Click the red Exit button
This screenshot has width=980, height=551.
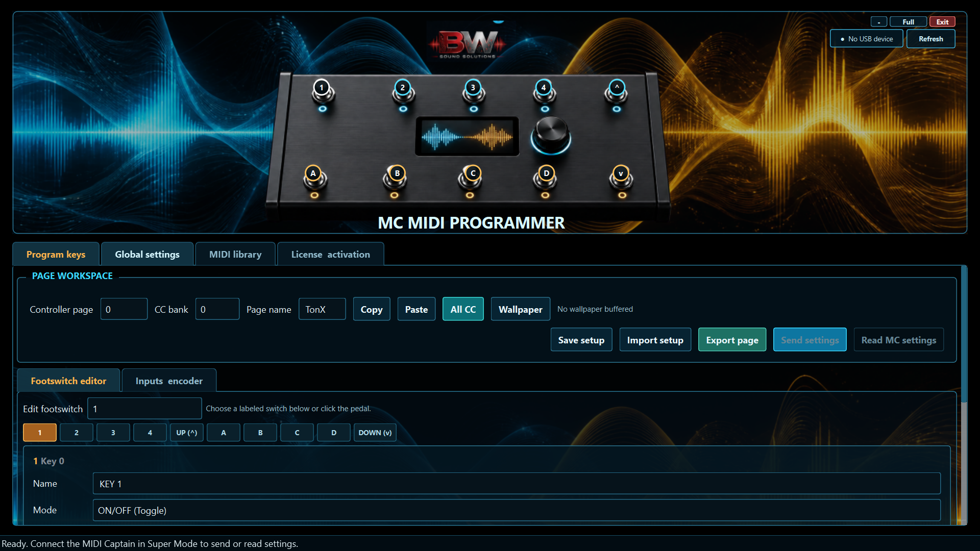coord(942,22)
